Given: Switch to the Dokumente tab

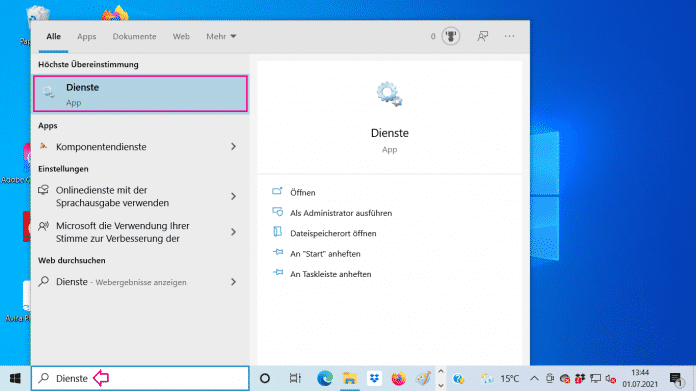Looking at the screenshot, I should click(134, 36).
